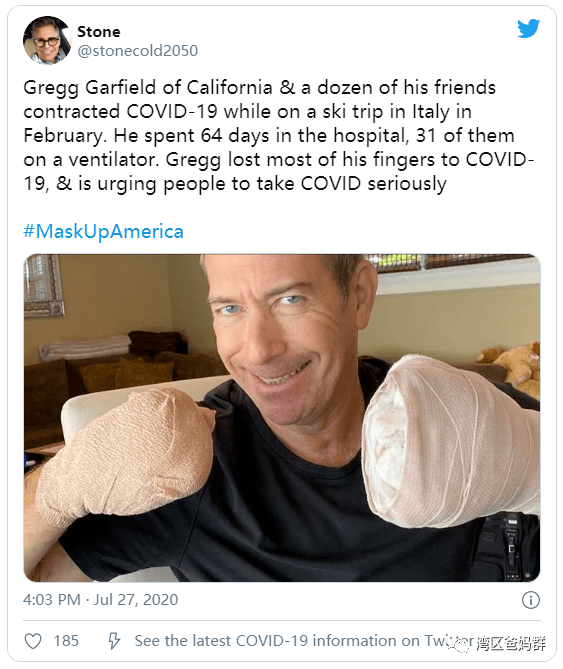Open Stone's profile avatar picture
Screen dimensions: 563x669
pyautogui.click(x=47, y=41)
